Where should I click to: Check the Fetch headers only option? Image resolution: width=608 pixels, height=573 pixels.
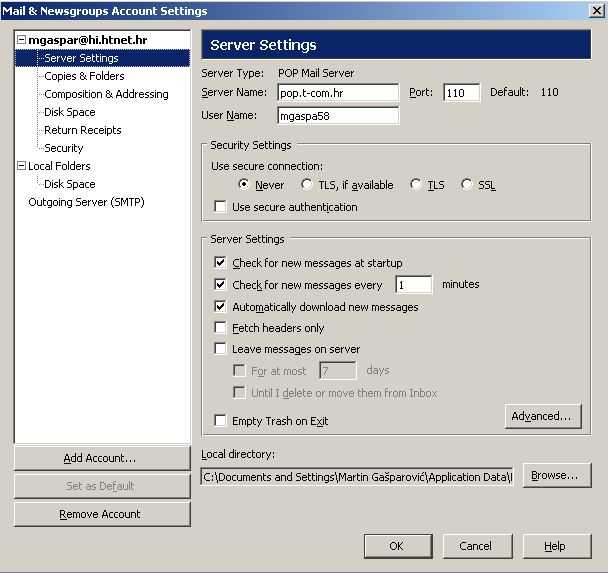(x=220, y=328)
